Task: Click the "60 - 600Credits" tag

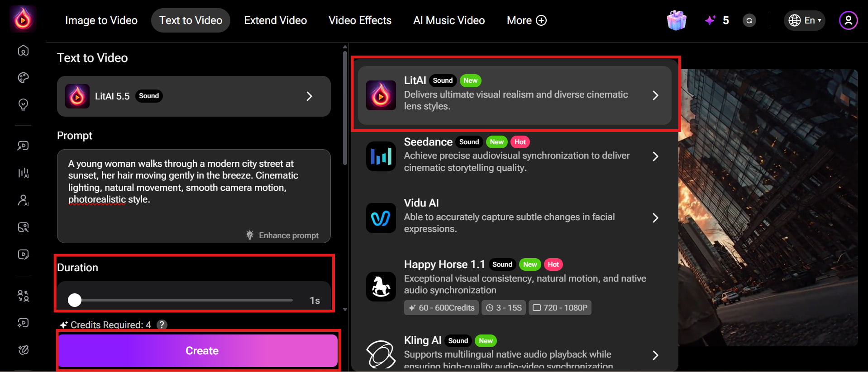Action: coord(441,308)
